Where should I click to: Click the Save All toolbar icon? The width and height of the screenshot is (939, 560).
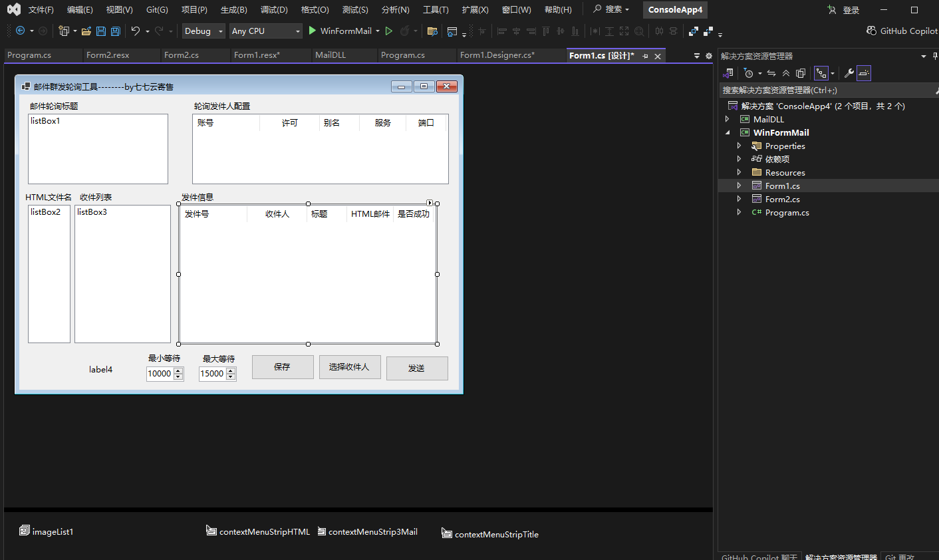point(116,31)
